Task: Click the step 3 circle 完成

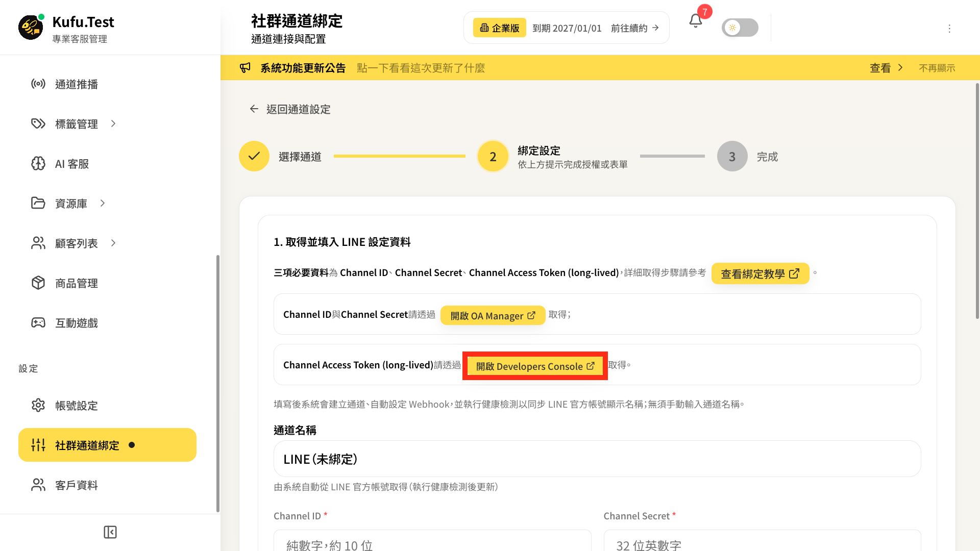Action: click(x=732, y=156)
